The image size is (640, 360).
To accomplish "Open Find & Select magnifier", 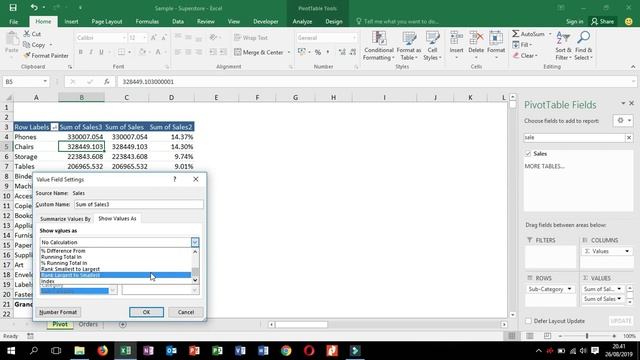I will (583, 46).
